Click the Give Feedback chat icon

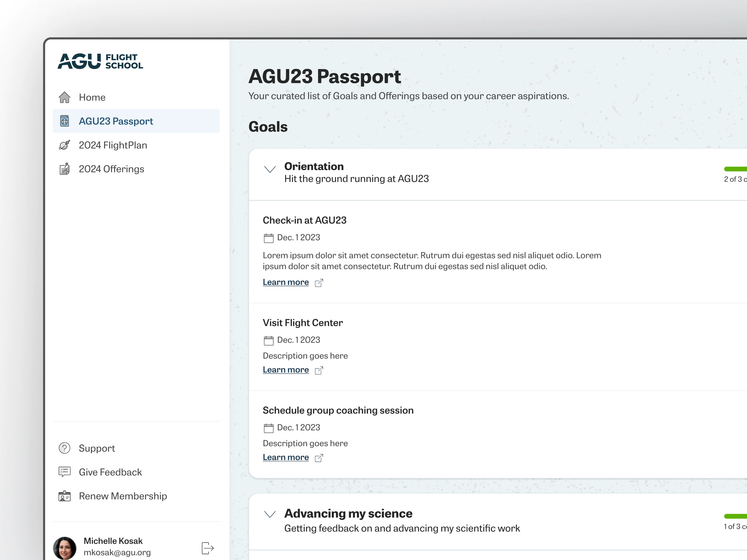click(x=65, y=472)
